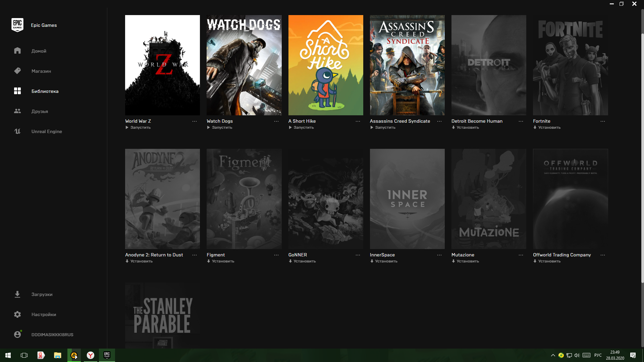This screenshot has width=644, height=362.
Task: Open options menu for GoNNER
Action: click(358, 255)
